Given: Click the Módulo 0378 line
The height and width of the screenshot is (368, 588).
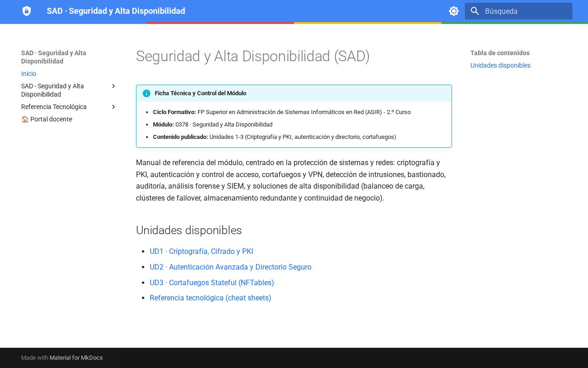Looking at the screenshot, I should tap(213, 125).
